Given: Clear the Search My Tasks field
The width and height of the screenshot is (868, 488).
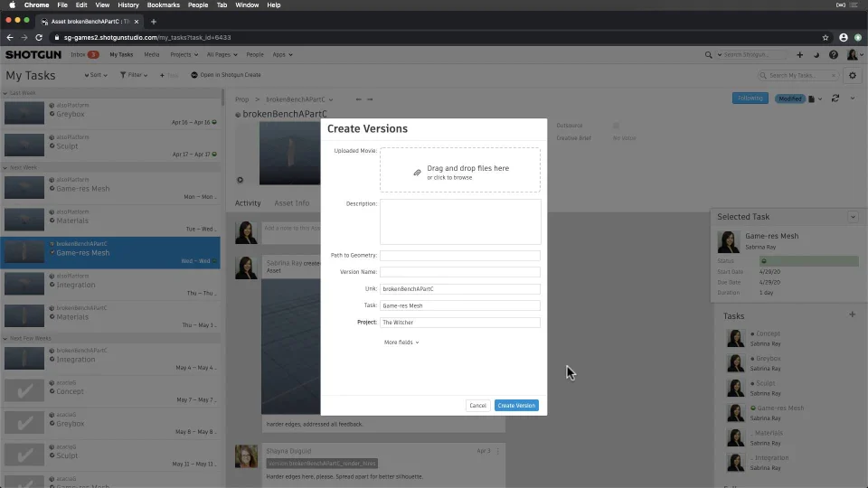Looking at the screenshot, I should [833, 75].
